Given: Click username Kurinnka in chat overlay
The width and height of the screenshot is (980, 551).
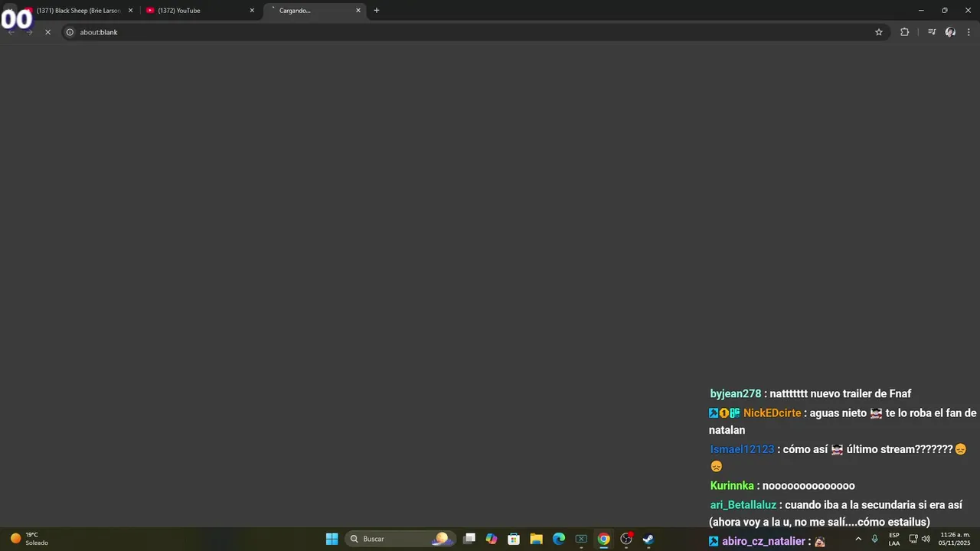Looking at the screenshot, I should pyautogui.click(x=732, y=485).
